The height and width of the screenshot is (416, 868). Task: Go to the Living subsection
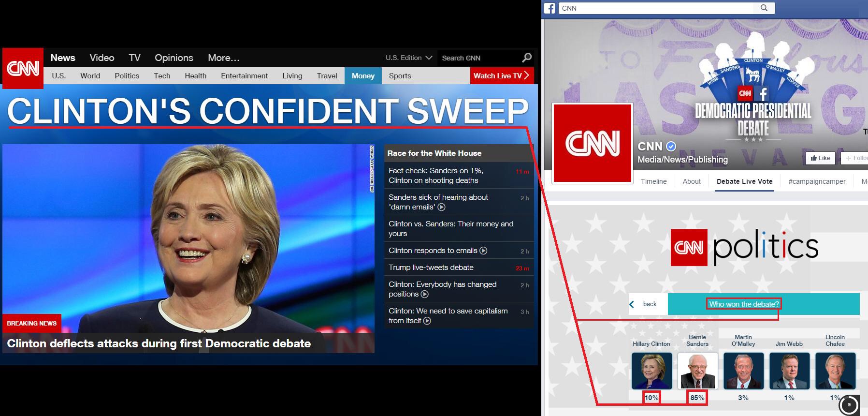[x=292, y=76]
